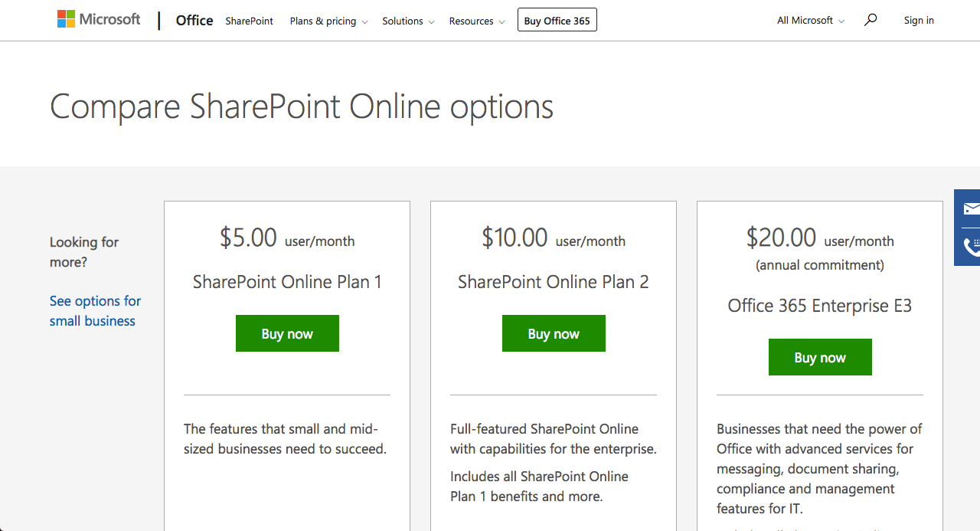The width and height of the screenshot is (980, 531).
Task: Buy SharePoint Online Plan 2 now
Action: tap(554, 333)
